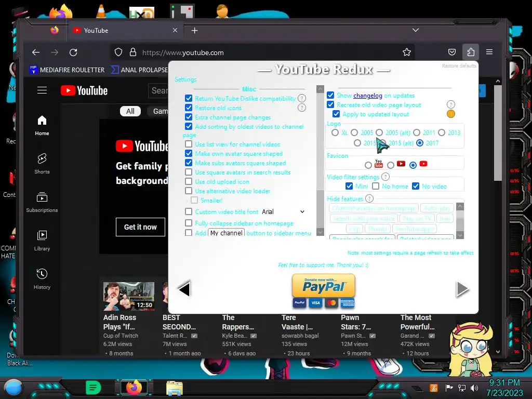Screen dimensions: 532x399
Task: Bookmark this page with the star icon
Action: 406,52
